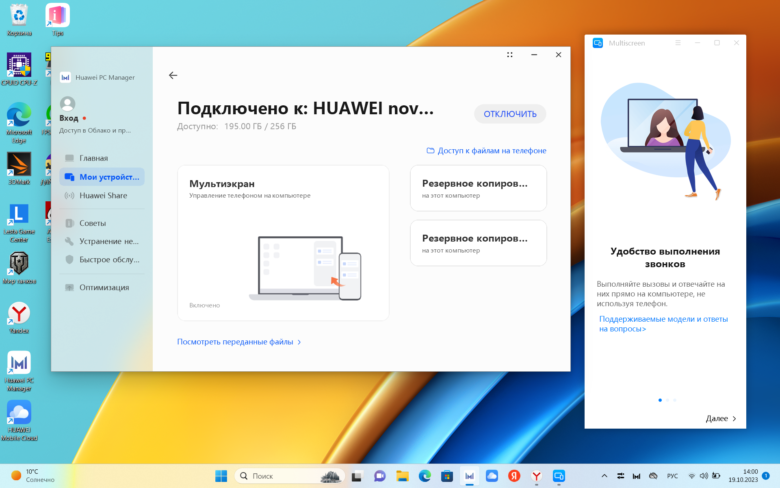
Task: Open Советы in the sidebar
Action: [x=102, y=223]
